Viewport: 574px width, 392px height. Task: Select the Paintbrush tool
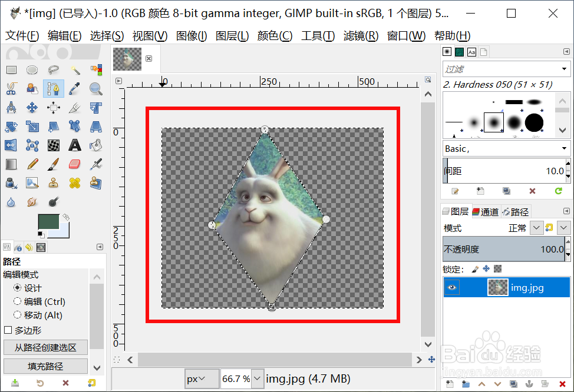54,164
